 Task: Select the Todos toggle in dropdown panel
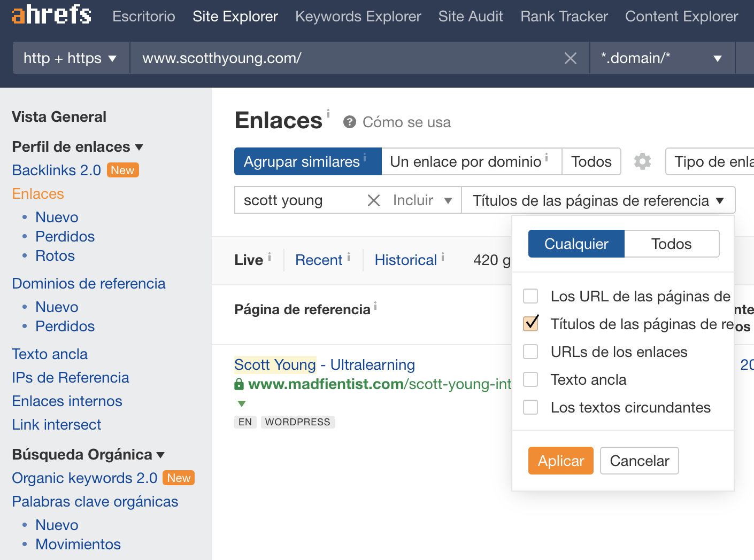(672, 244)
